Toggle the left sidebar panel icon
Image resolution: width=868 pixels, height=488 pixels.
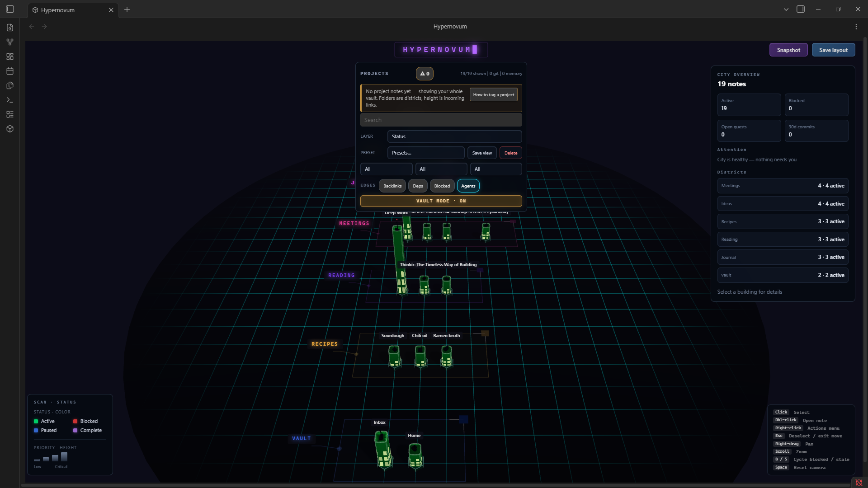(x=10, y=9)
